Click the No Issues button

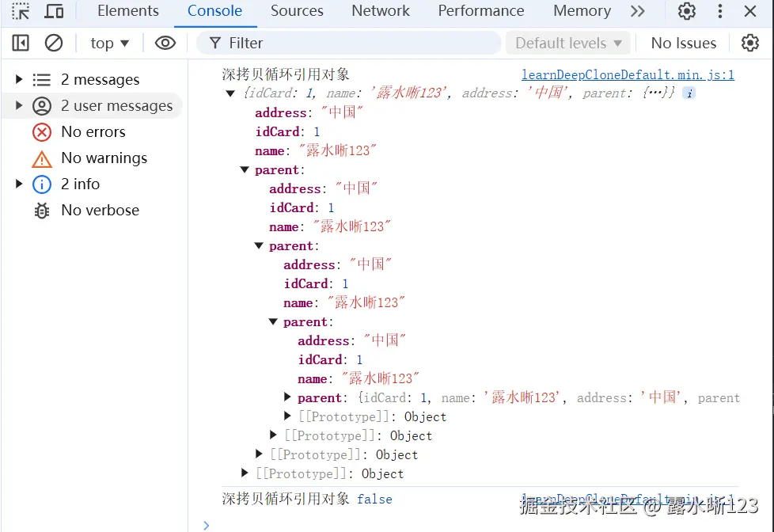pyautogui.click(x=683, y=43)
